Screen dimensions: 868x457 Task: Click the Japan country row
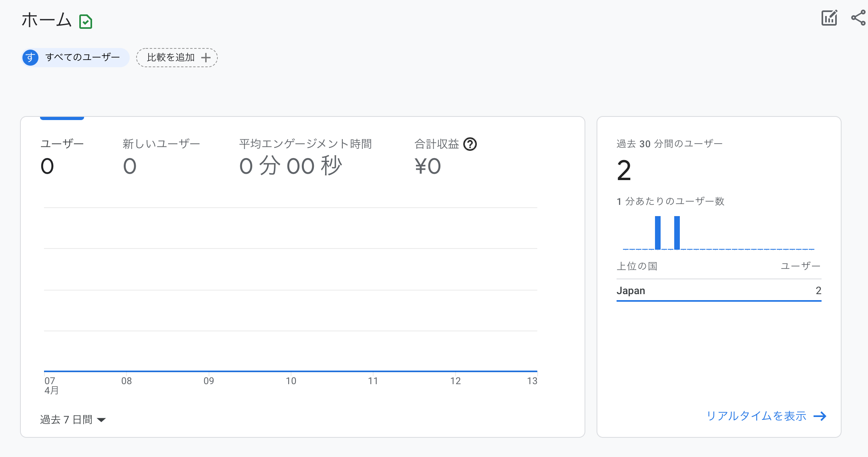pyautogui.click(x=719, y=291)
